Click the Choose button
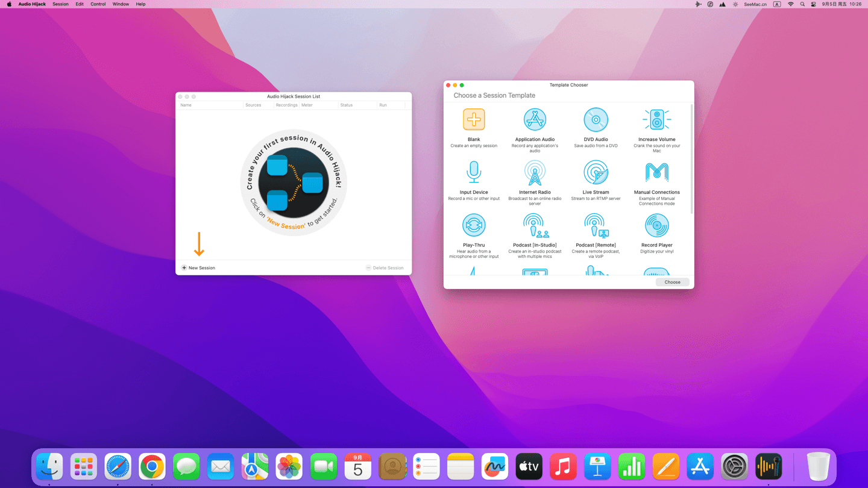This screenshot has height=488, width=868. coord(672,282)
